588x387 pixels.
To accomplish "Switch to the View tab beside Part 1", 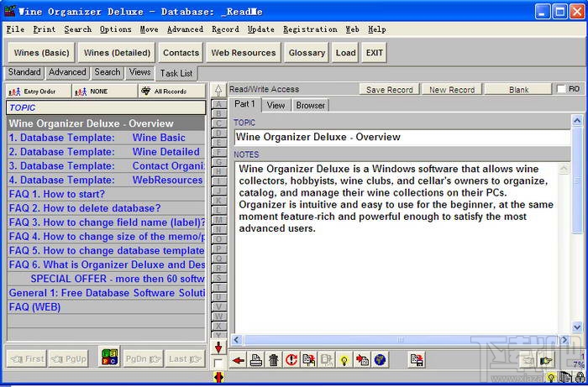I will (276, 105).
